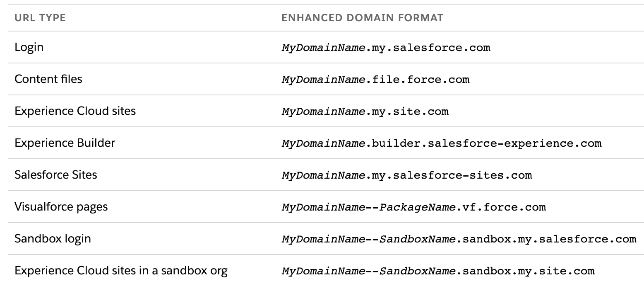Select the Sandbox login row label
Image resolution: width=644 pixels, height=286 pixels.
(53, 238)
